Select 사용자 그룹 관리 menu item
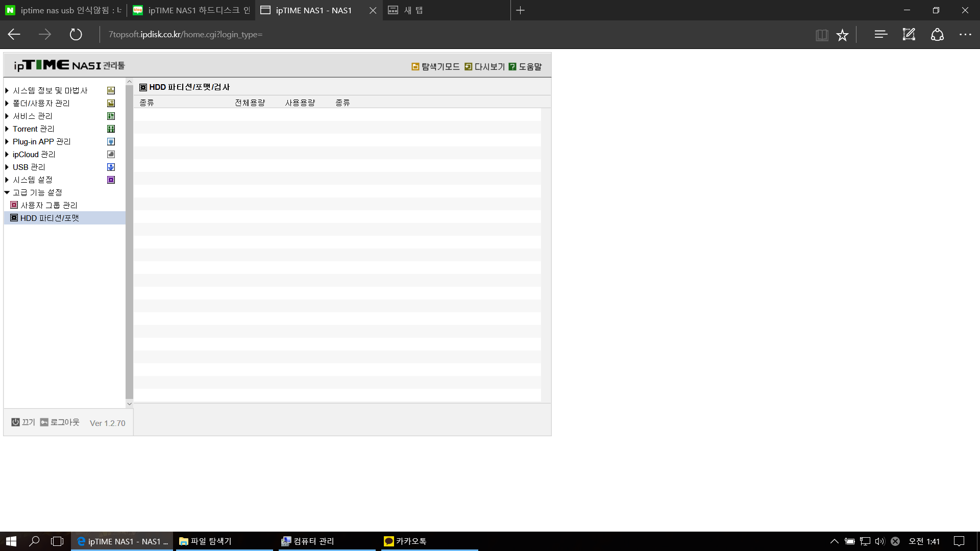Viewport: 980px width, 551px height. [48, 205]
